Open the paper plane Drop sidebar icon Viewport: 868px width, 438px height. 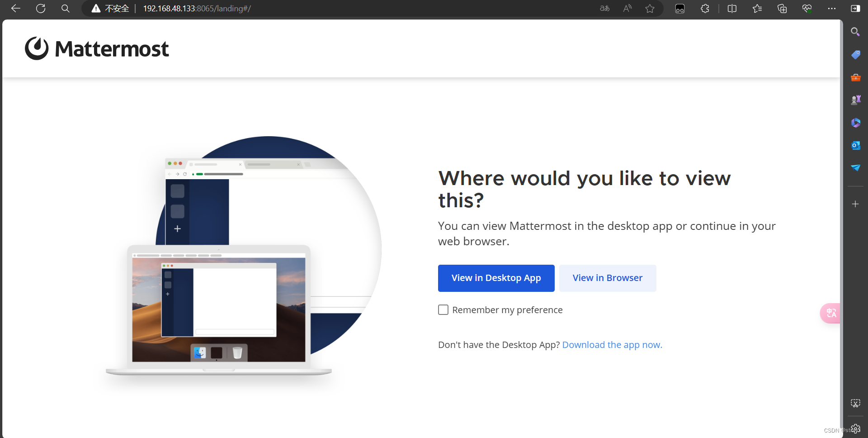pyautogui.click(x=855, y=168)
